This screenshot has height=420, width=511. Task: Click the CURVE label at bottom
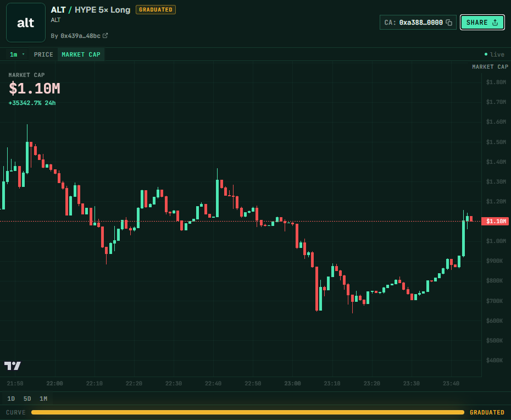pyautogui.click(x=15, y=412)
